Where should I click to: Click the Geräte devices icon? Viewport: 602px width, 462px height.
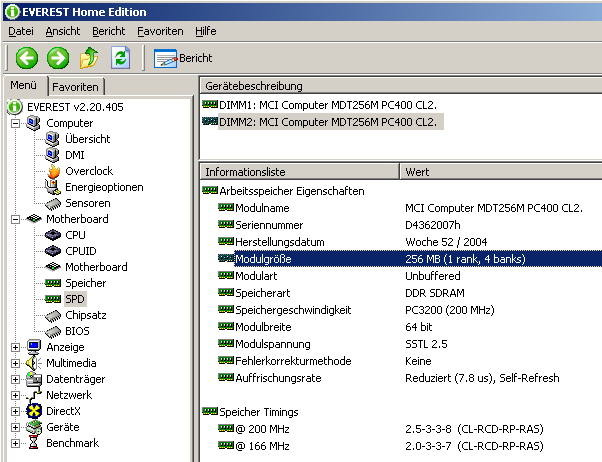[x=34, y=427]
